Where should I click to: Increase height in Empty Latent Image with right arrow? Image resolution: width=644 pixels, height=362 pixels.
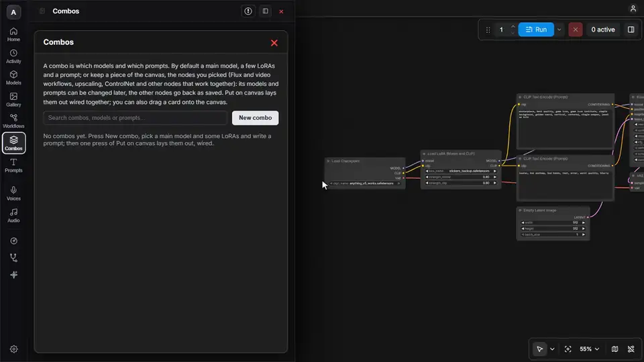tap(584, 229)
